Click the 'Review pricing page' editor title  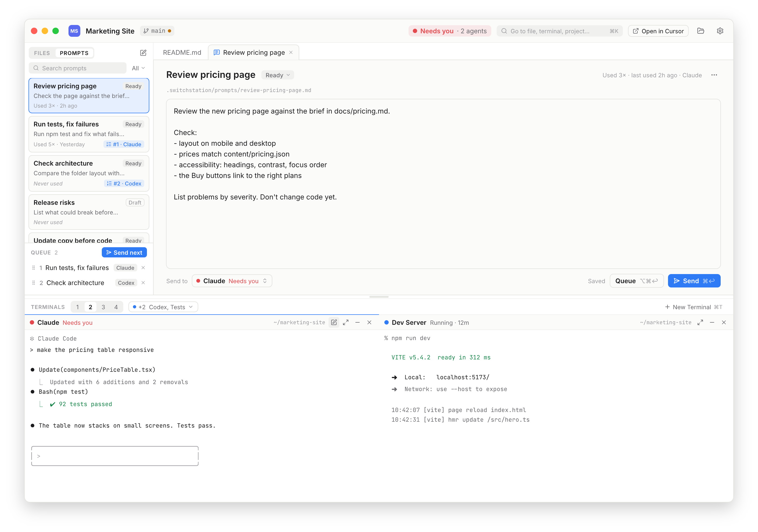pyautogui.click(x=211, y=75)
